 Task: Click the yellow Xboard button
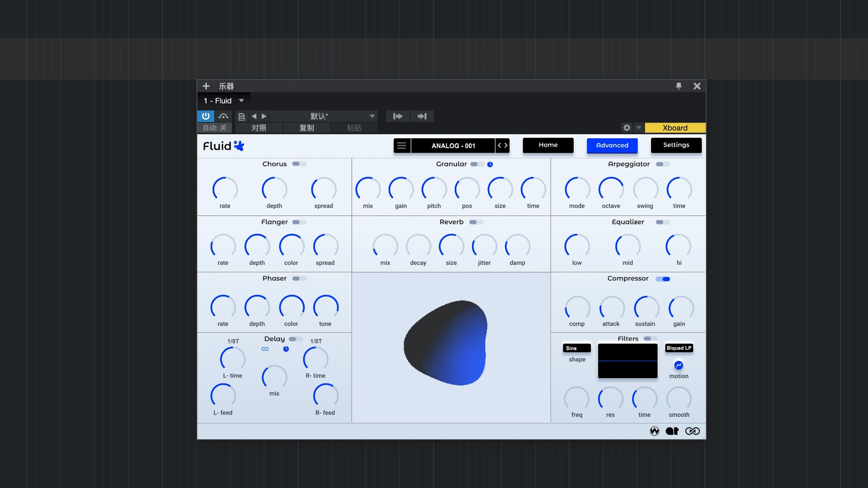[675, 128]
